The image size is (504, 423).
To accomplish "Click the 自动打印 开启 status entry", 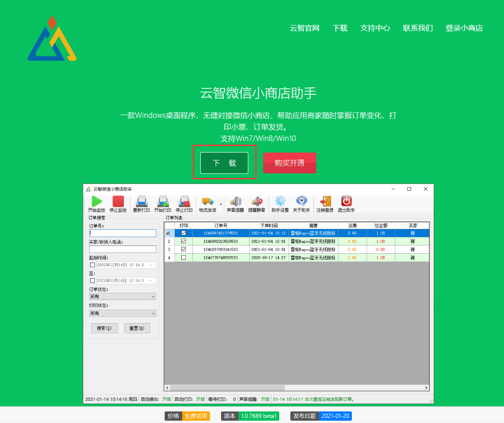I will (x=190, y=399).
